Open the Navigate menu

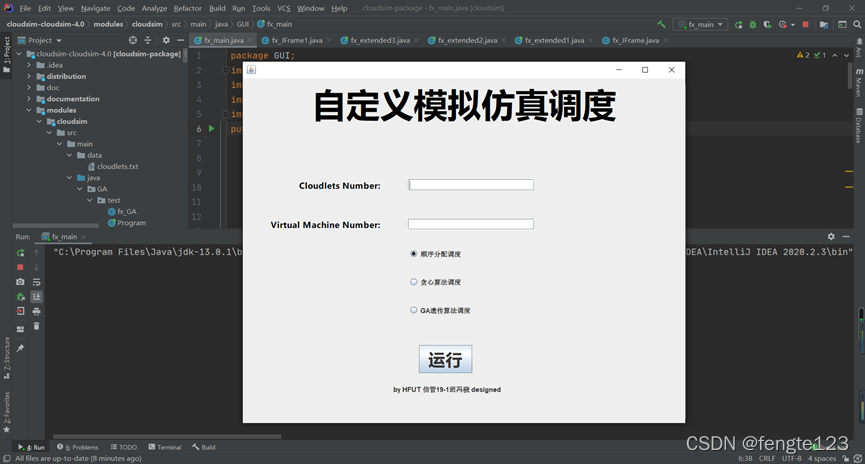pos(95,8)
